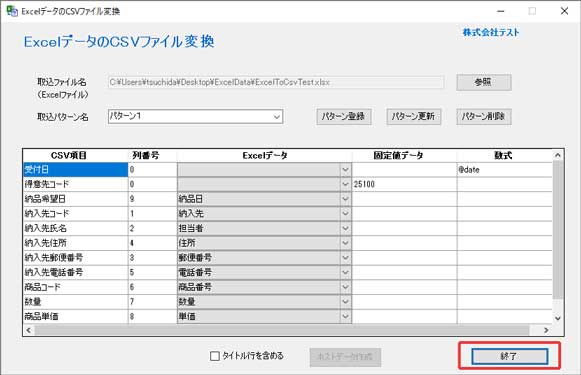Click the 取込ファイル名 path field
The height and width of the screenshot is (375, 581).
point(276,82)
